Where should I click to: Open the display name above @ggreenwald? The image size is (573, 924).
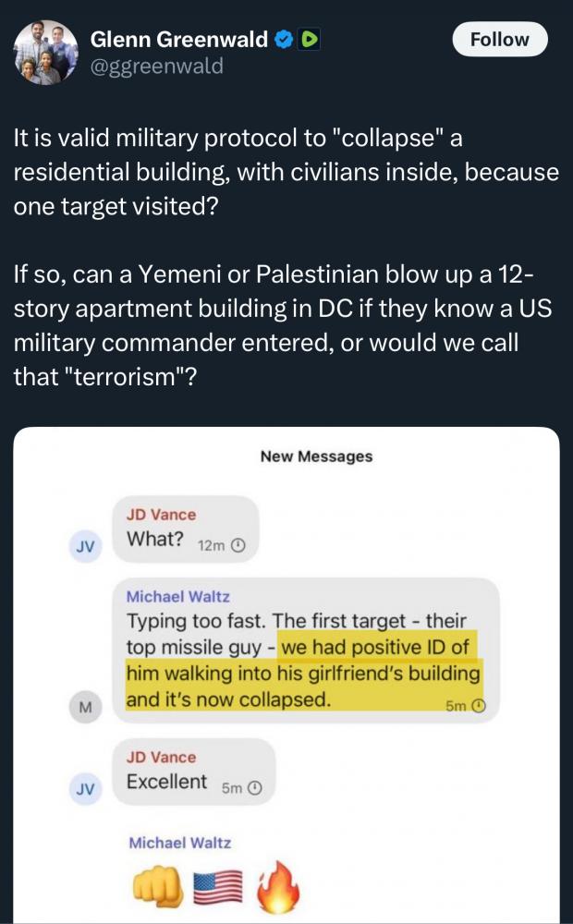[x=178, y=40]
